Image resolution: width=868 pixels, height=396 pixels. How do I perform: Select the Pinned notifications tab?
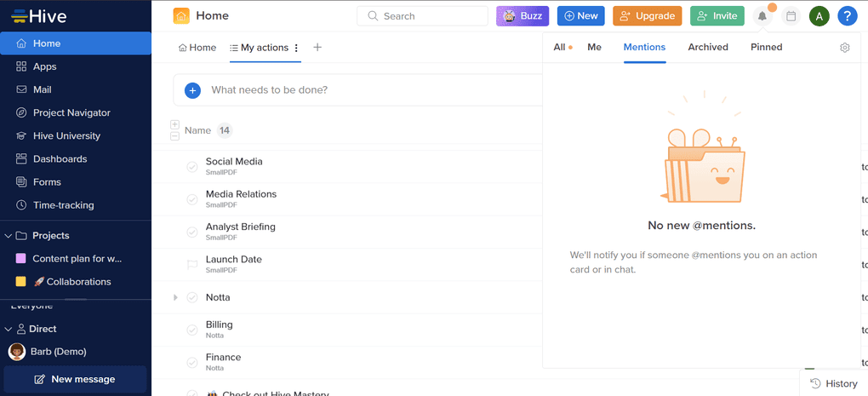click(766, 48)
